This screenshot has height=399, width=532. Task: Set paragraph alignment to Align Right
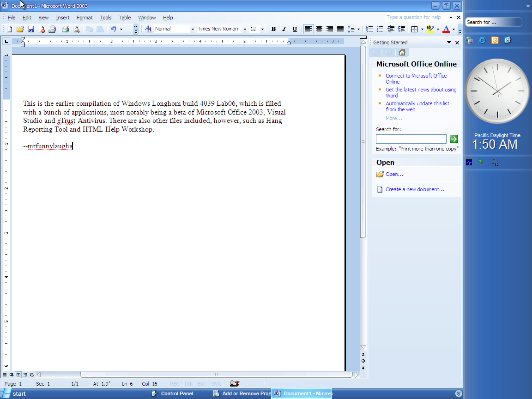click(x=329, y=29)
